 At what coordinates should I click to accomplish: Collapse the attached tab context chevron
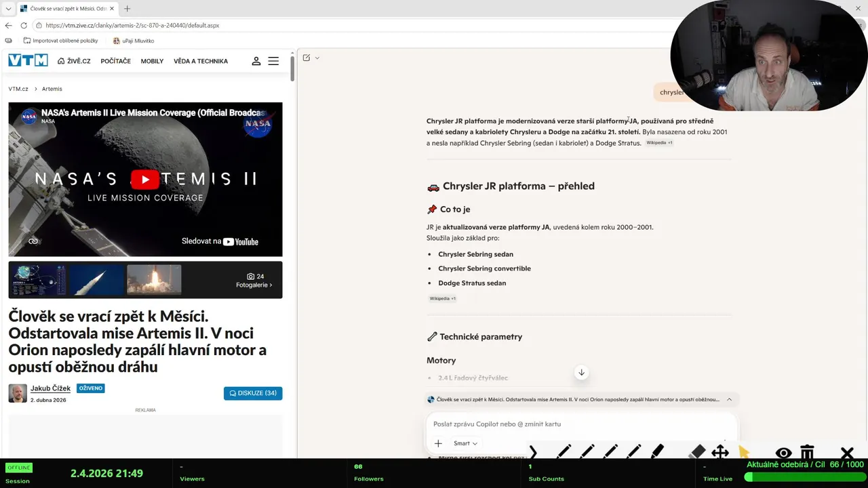point(729,400)
